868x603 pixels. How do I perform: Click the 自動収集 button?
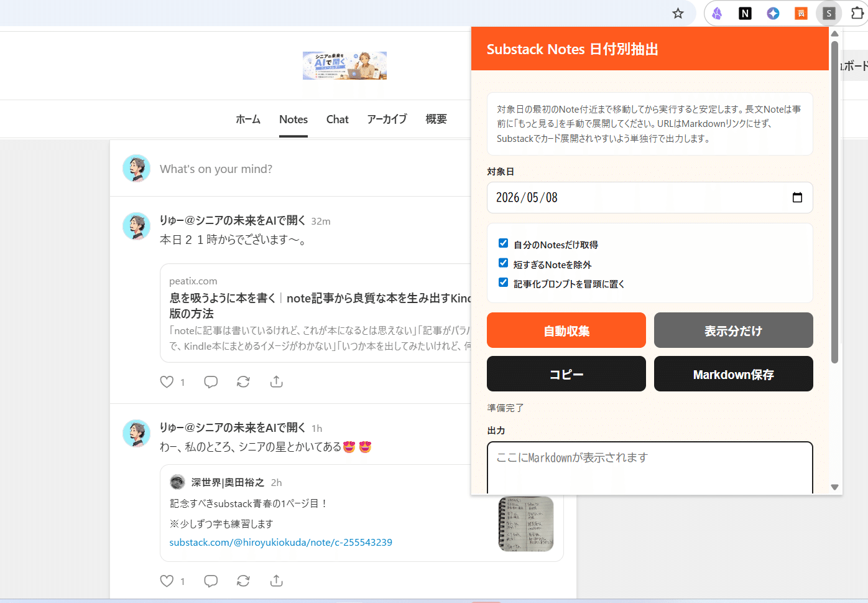tap(566, 330)
